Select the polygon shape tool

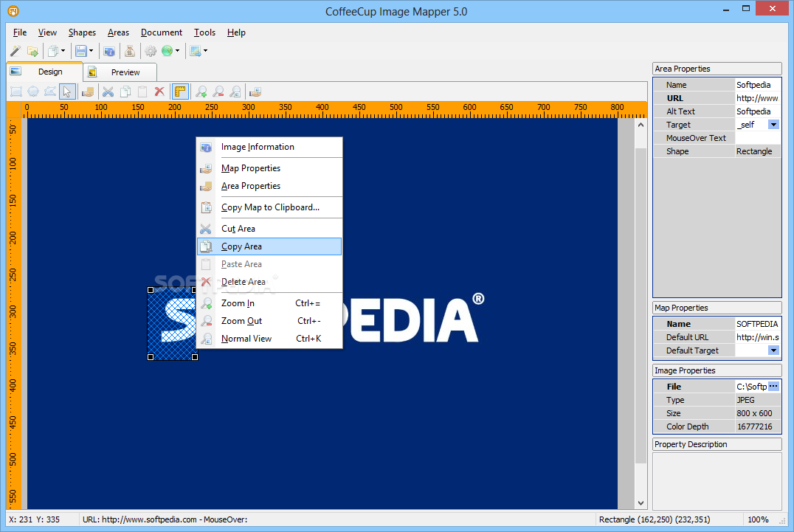pos(49,91)
